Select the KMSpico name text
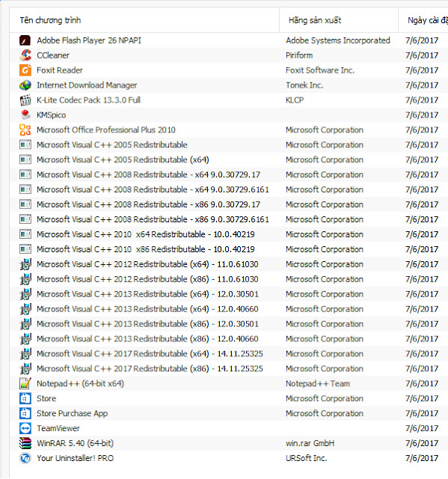Image resolution: width=448 pixels, height=479 pixels. [x=52, y=115]
